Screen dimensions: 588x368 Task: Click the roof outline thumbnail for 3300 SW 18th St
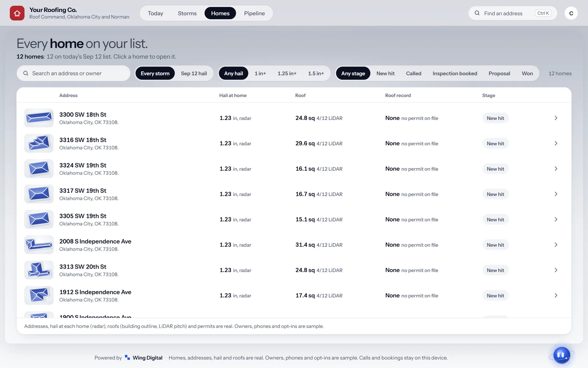[x=39, y=118]
